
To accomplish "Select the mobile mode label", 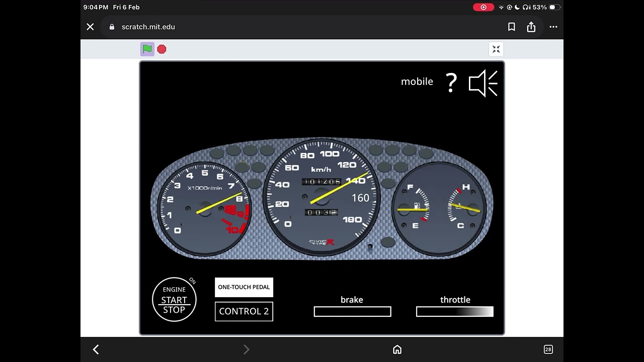I will [x=417, y=81].
